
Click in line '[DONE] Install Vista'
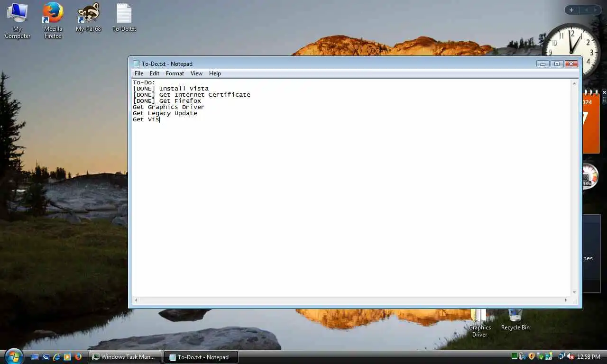click(170, 89)
